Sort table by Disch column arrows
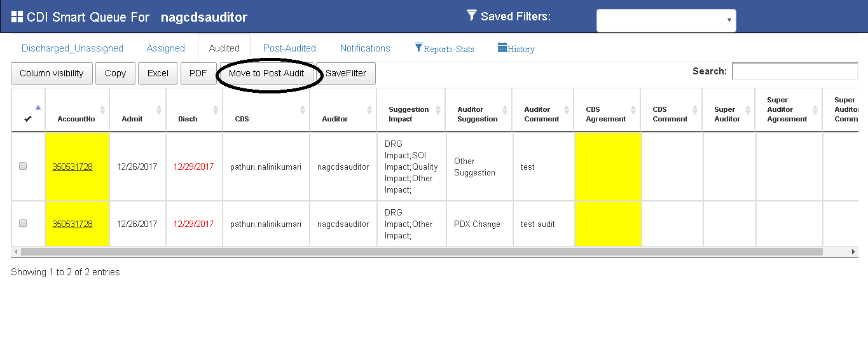The image size is (868, 349). pyautogui.click(x=215, y=110)
